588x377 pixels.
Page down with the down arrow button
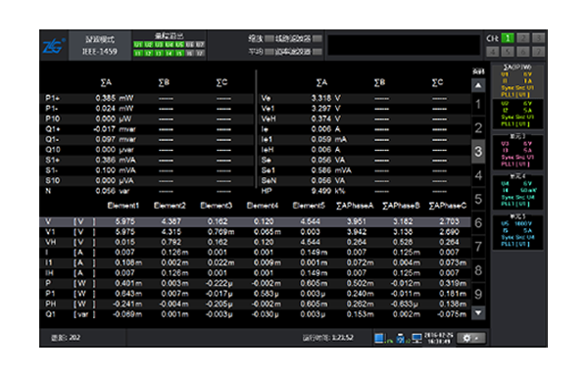point(478,312)
